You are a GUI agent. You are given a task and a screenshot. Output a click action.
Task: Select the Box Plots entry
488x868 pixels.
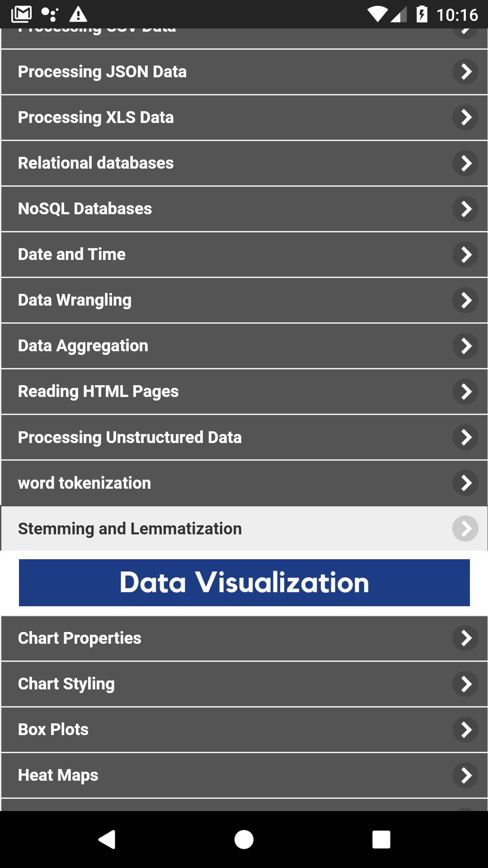tap(244, 730)
